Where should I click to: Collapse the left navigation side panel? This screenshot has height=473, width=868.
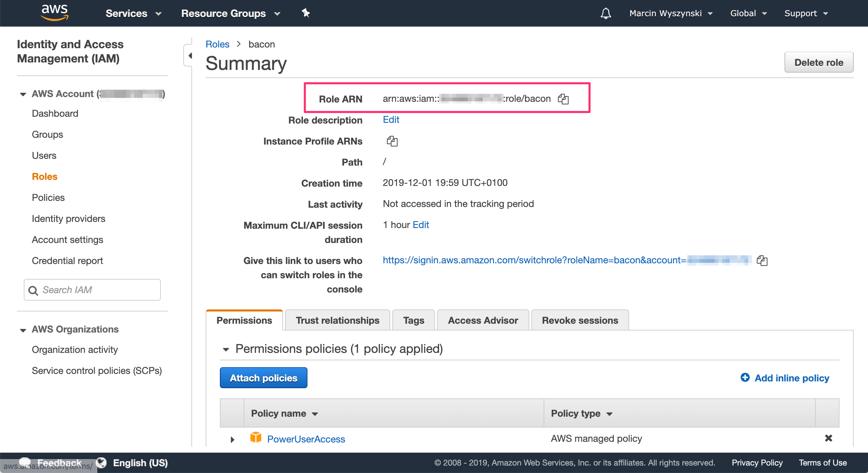(x=190, y=55)
